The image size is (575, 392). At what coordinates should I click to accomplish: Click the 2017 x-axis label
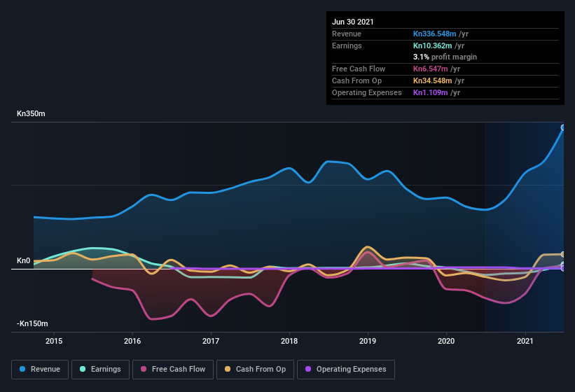(211, 341)
